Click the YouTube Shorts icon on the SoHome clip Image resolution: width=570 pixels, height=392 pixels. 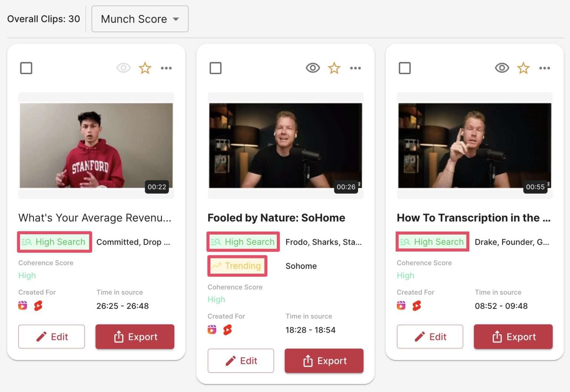click(227, 330)
